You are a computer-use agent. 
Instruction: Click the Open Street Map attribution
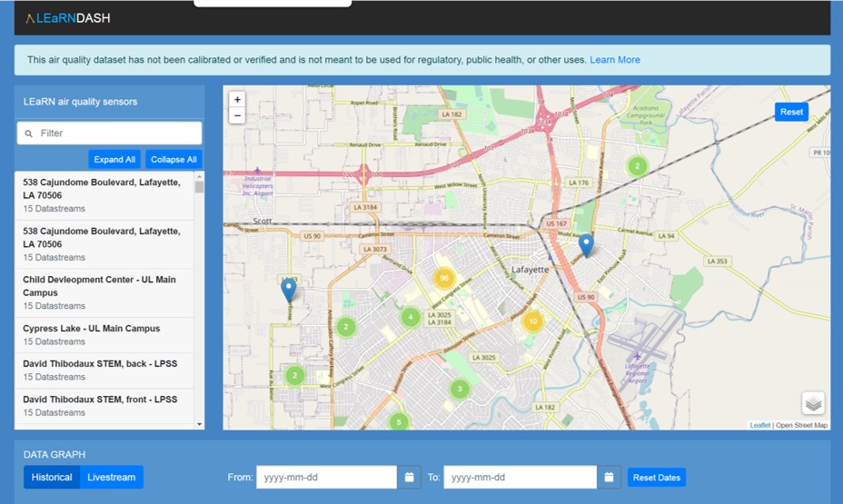[801, 425]
